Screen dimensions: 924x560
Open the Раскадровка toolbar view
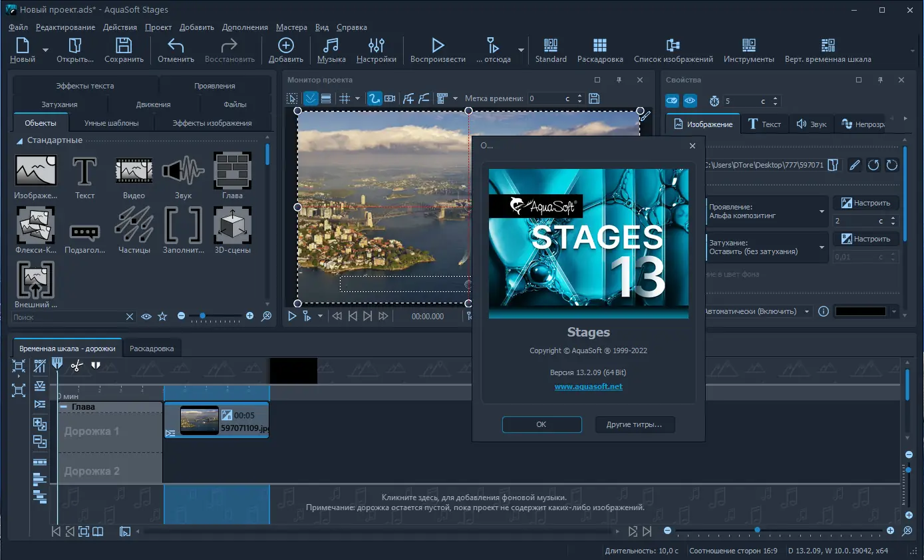(x=599, y=50)
